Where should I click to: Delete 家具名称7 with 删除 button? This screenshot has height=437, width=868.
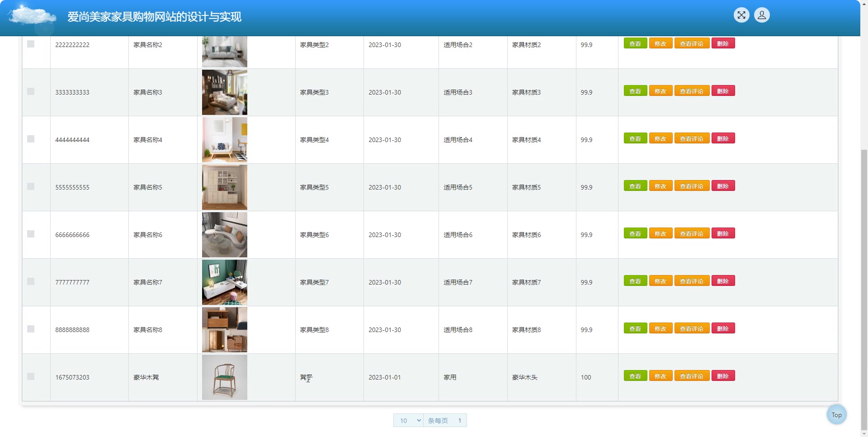tap(723, 281)
